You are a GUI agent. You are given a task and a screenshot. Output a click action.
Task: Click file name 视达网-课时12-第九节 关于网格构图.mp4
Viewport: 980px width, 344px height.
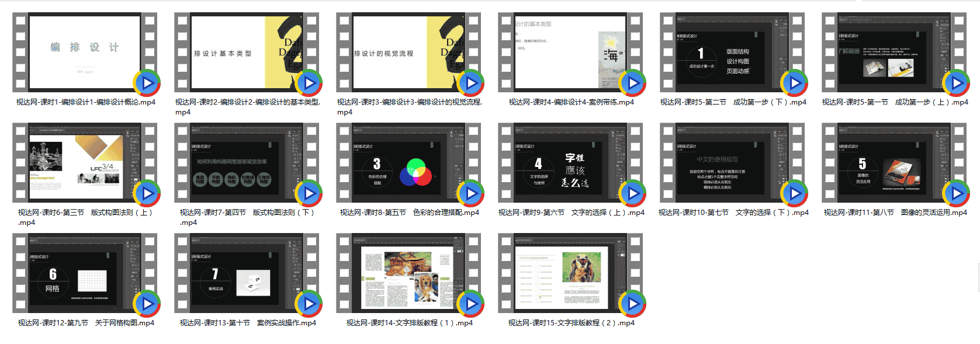[x=86, y=323]
